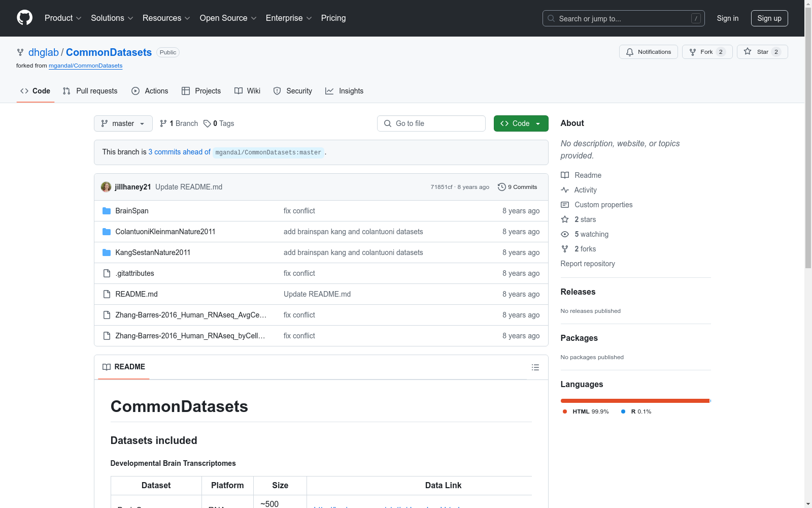Click the 3 commits ahead of link

point(179,152)
